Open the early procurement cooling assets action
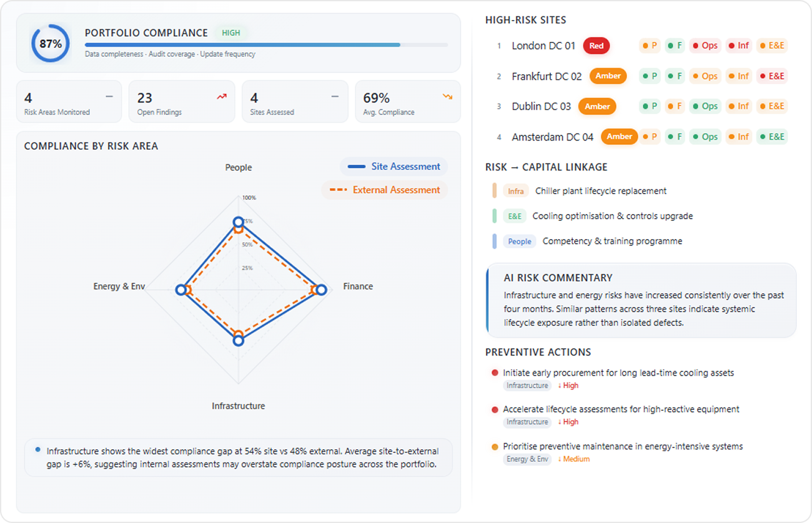 618,373
